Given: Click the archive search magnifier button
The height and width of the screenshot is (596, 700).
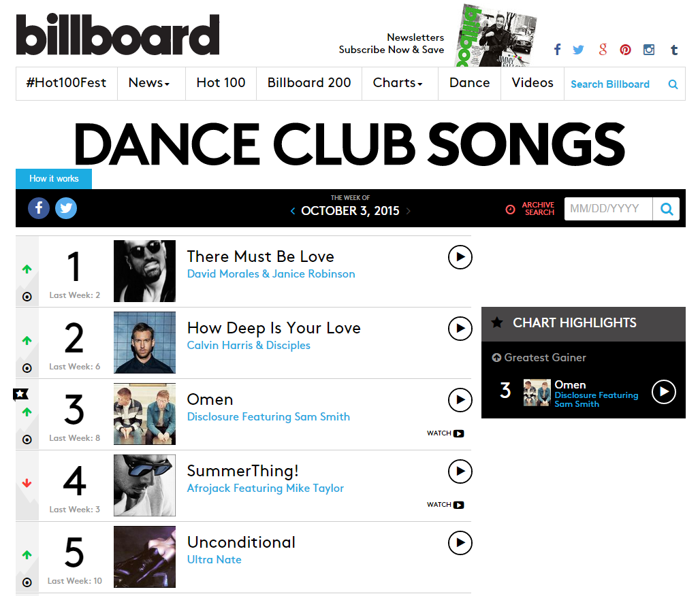Looking at the screenshot, I should point(666,209).
